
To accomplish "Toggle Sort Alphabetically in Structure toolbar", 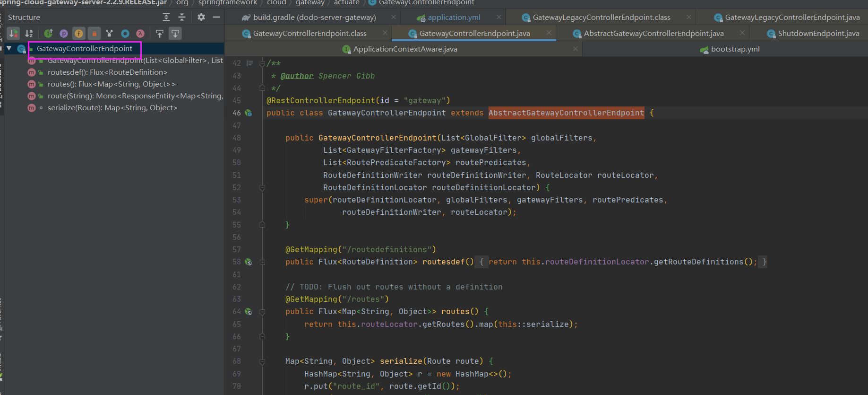I will 29,34.
